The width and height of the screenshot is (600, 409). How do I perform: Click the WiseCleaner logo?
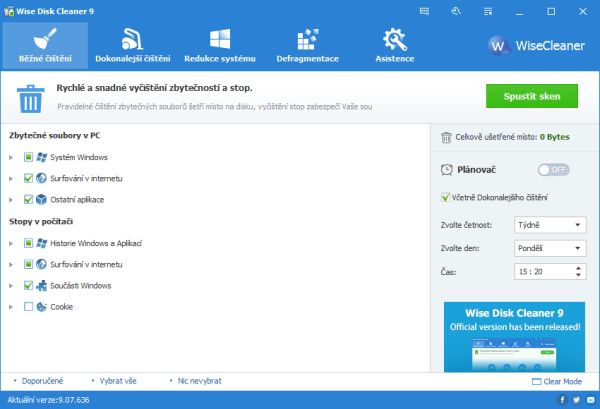point(536,46)
